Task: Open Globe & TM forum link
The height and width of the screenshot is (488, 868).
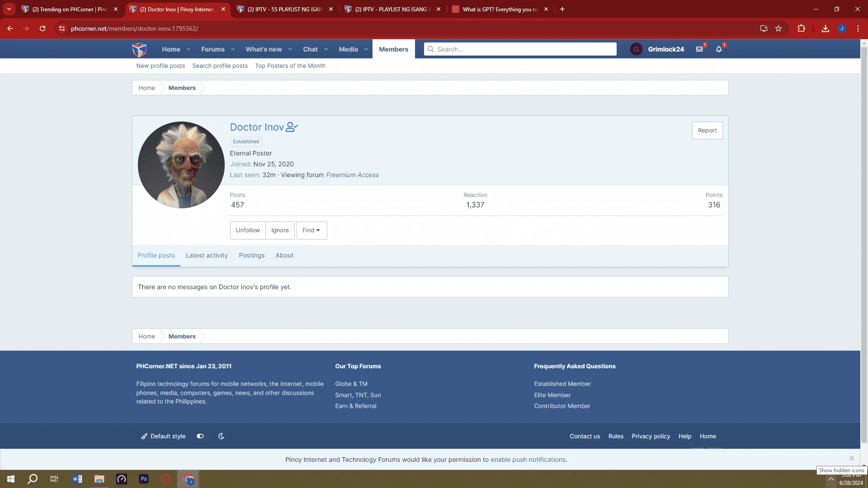Action: click(351, 384)
